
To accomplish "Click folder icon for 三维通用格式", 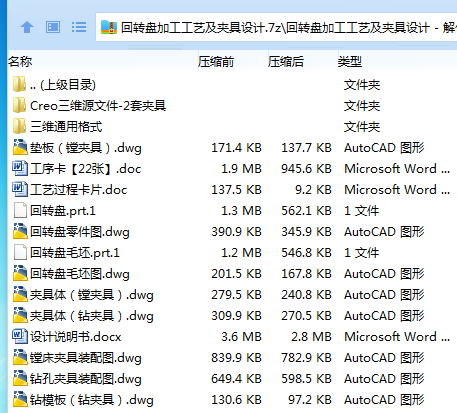I will tap(19, 126).
